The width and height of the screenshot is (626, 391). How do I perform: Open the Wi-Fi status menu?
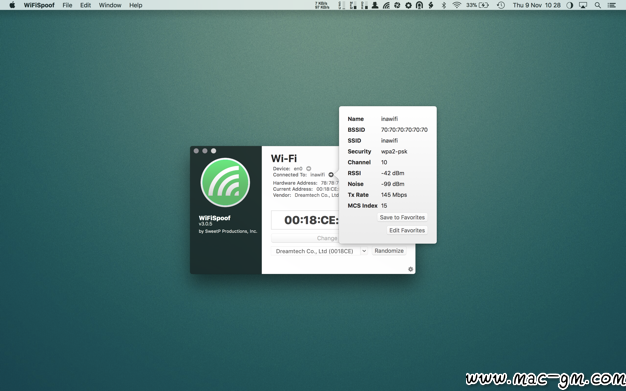[457, 5]
